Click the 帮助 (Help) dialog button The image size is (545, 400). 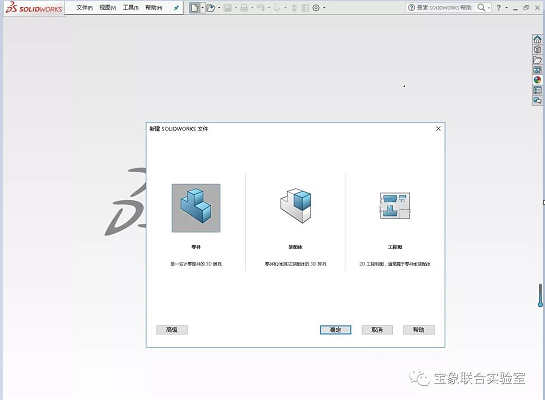pyautogui.click(x=419, y=330)
